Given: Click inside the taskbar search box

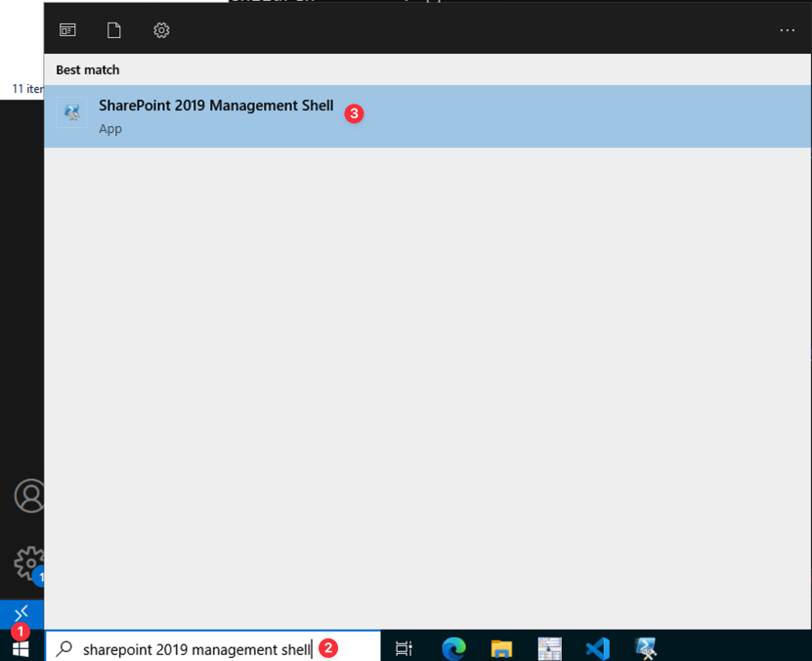Looking at the screenshot, I should tap(195, 648).
